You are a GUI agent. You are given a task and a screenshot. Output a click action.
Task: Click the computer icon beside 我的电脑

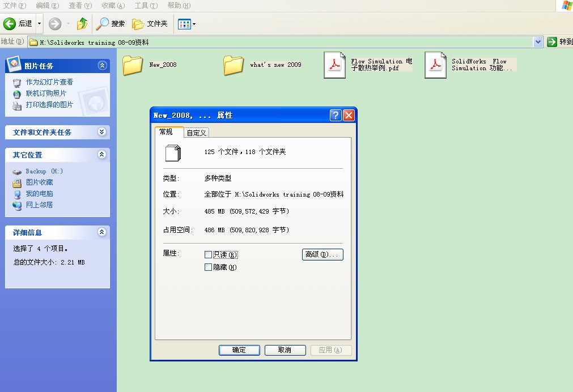[17, 194]
